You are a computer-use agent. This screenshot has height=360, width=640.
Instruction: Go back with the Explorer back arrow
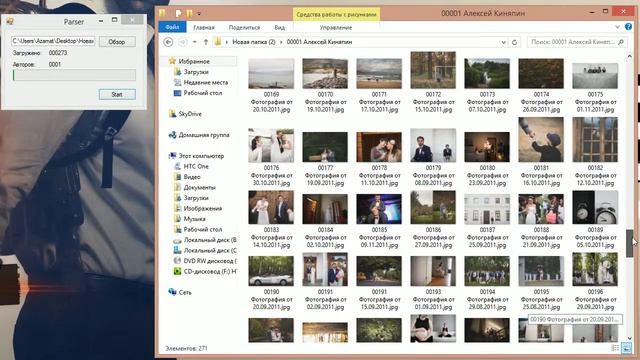click(x=168, y=42)
